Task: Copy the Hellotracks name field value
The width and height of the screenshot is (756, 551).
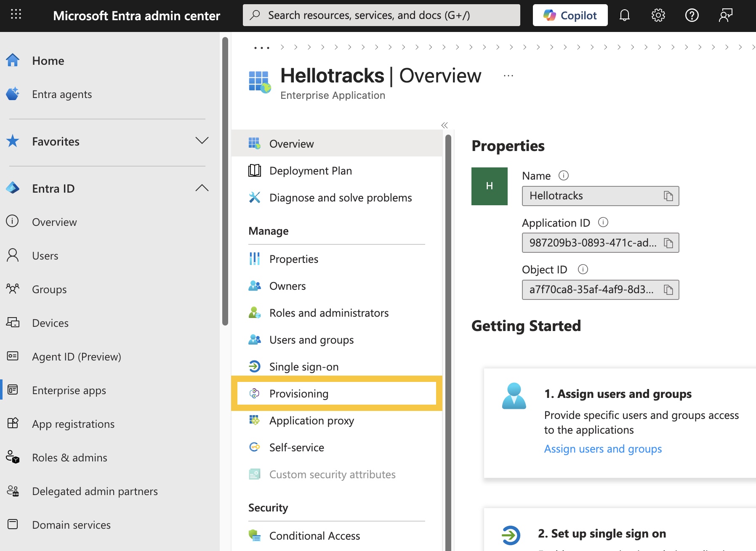Action: pyautogui.click(x=668, y=196)
